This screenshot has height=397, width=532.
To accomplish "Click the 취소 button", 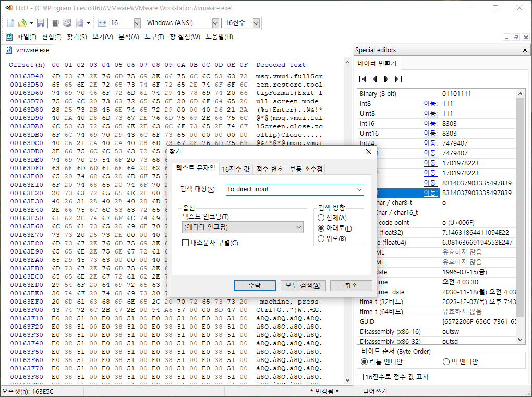I will pyautogui.click(x=350, y=285).
